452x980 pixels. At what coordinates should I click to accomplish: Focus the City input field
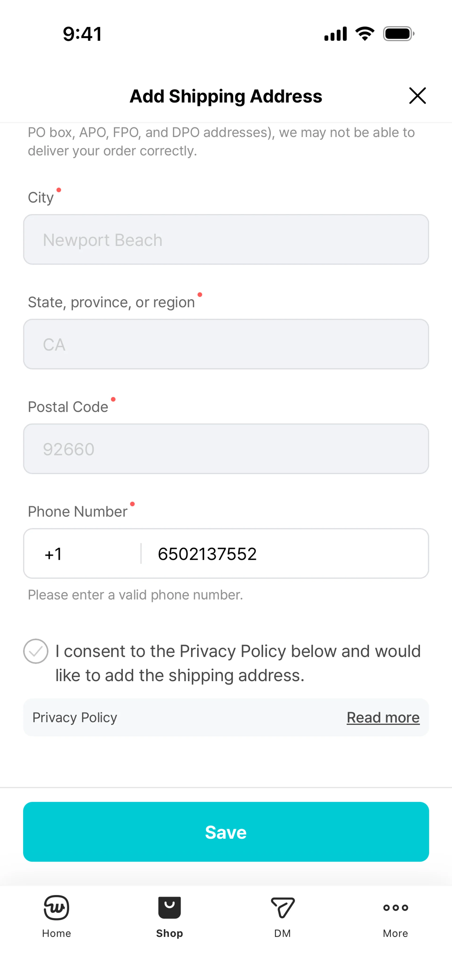(226, 240)
